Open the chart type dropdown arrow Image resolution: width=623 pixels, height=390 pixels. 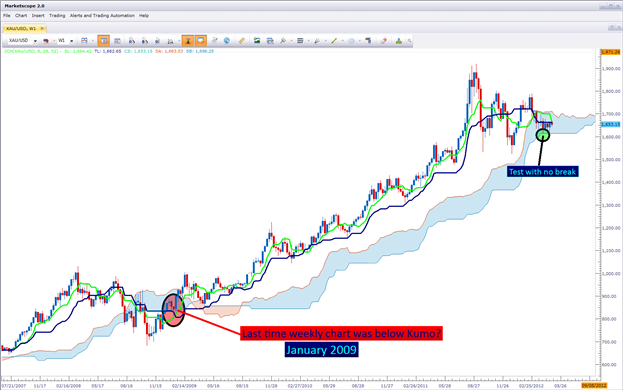[92, 41]
